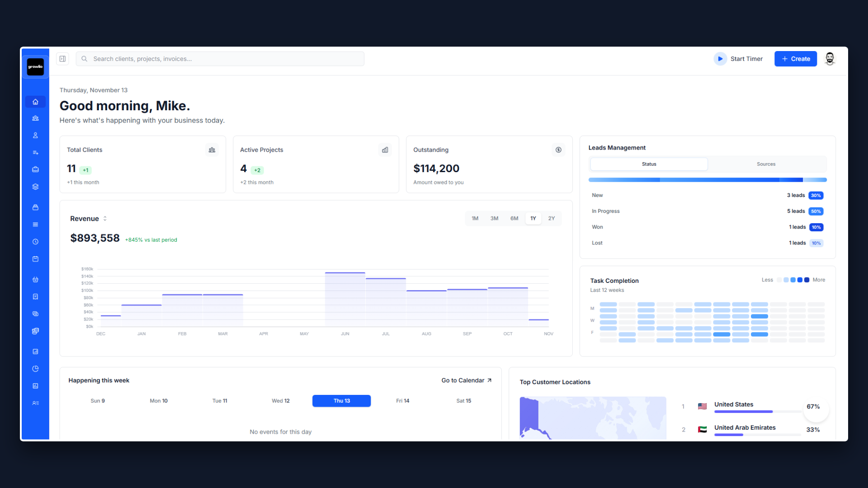Click the search clients and invoices field
868x488 pixels.
click(220, 59)
